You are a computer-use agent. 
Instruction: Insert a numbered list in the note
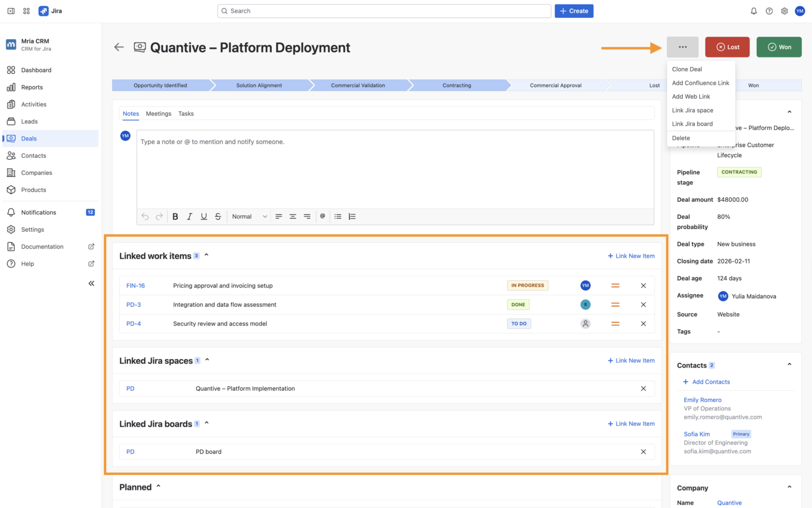351,216
